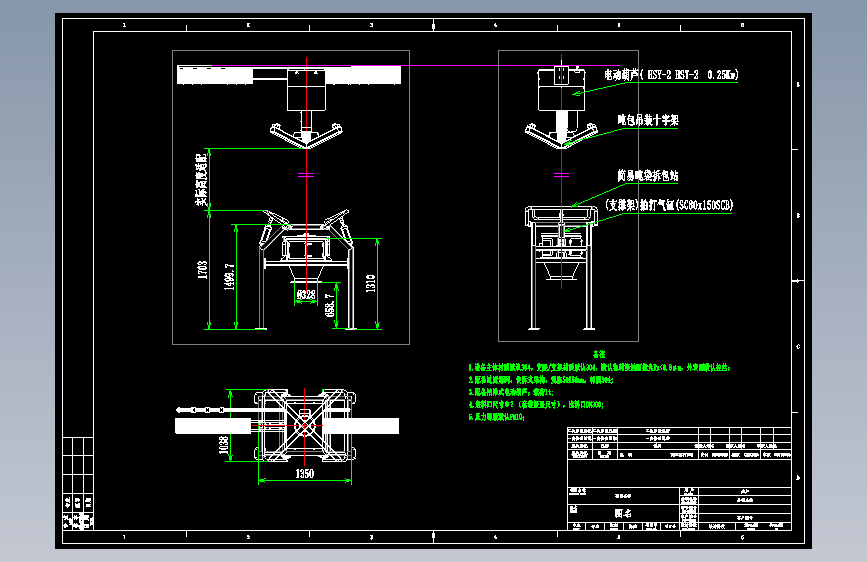
Task: Click the 658.7 outlet height dimension
Action: pos(330,305)
